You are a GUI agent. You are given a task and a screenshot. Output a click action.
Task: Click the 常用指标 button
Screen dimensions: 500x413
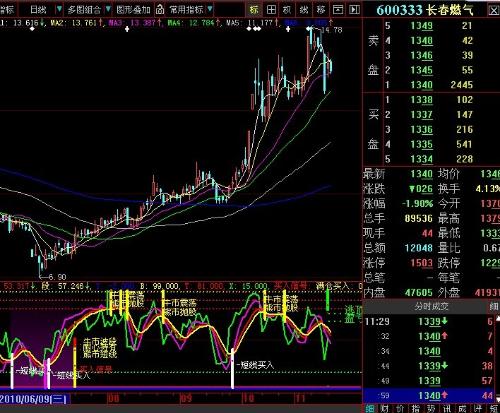coord(186,9)
